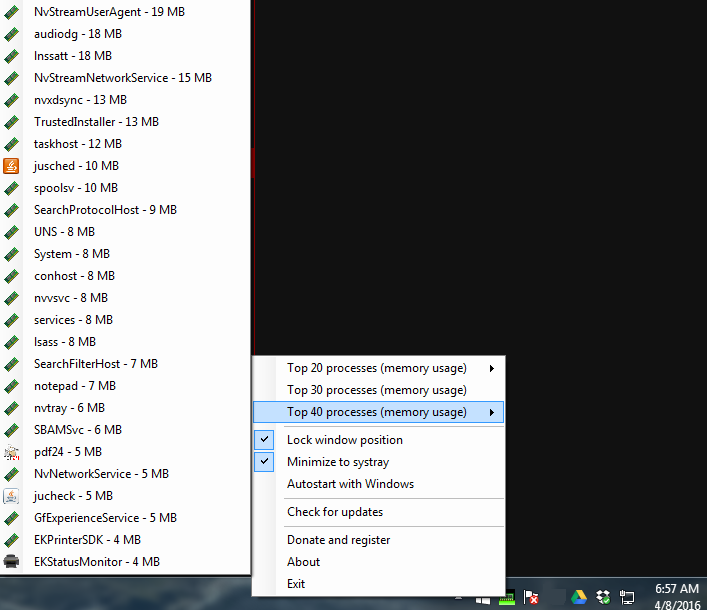Viewport: 707px width, 610px height.
Task: Open the network connection tray icon
Action: (x=627, y=598)
